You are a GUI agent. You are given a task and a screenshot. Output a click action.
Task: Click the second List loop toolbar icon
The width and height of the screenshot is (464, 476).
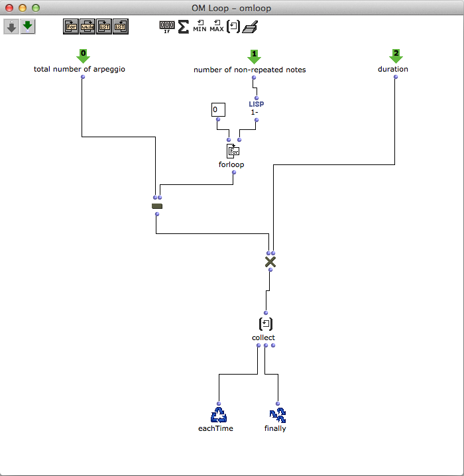120,27
